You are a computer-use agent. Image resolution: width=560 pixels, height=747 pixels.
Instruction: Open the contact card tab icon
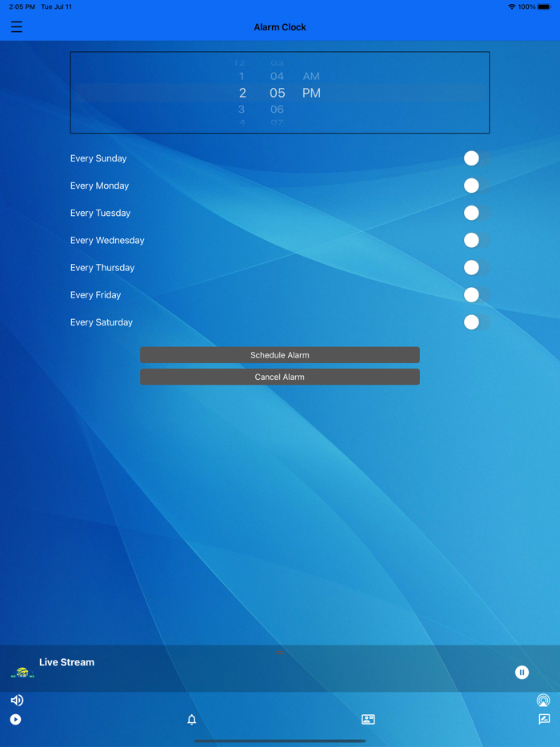368,719
